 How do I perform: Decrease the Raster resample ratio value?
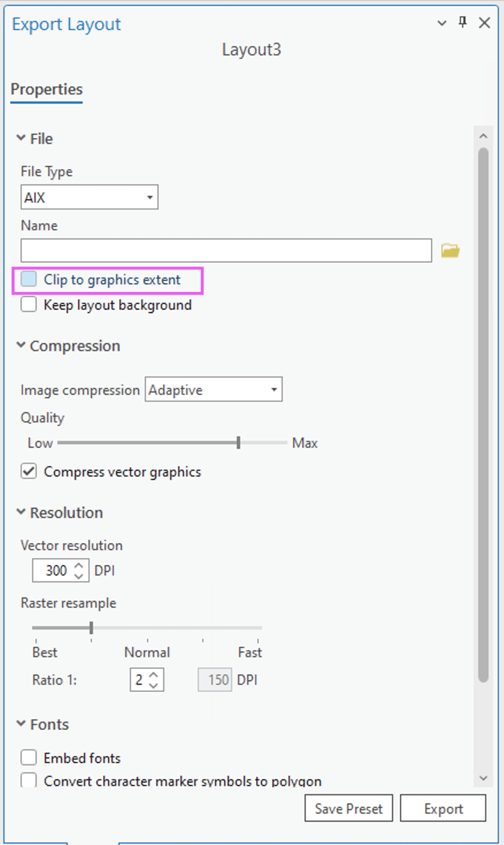pyautogui.click(x=153, y=685)
